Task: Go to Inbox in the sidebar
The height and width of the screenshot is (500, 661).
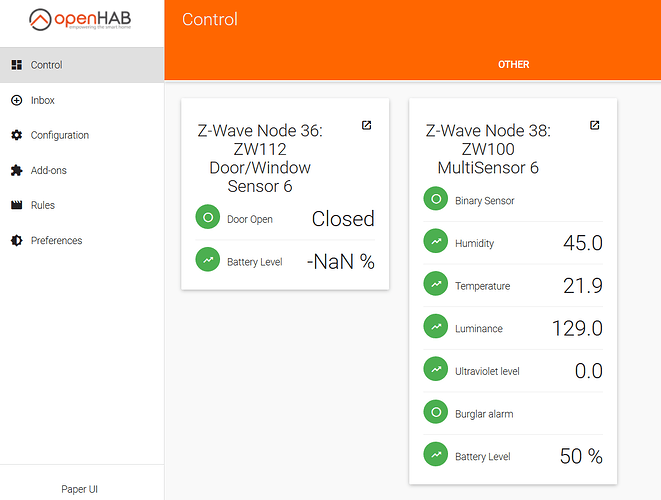Action: [42, 100]
